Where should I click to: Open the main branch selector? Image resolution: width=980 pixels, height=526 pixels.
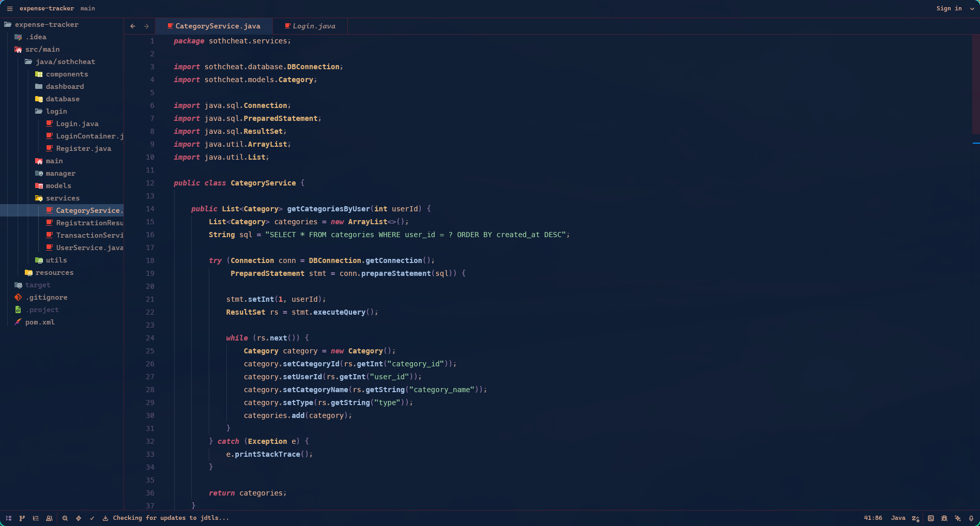coord(88,8)
